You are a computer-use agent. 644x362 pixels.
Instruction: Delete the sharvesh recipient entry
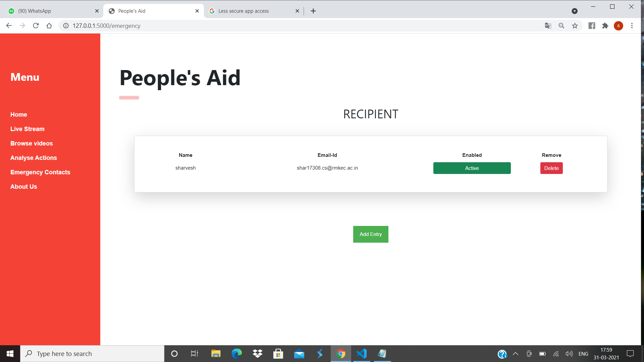click(x=551, y=168)
